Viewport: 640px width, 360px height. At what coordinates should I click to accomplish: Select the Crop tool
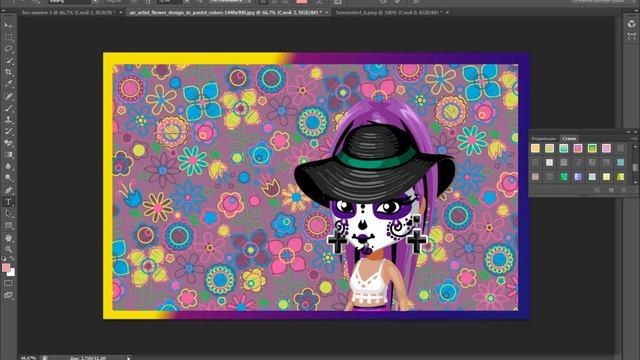pyautogui.click(x=8, y=72)
